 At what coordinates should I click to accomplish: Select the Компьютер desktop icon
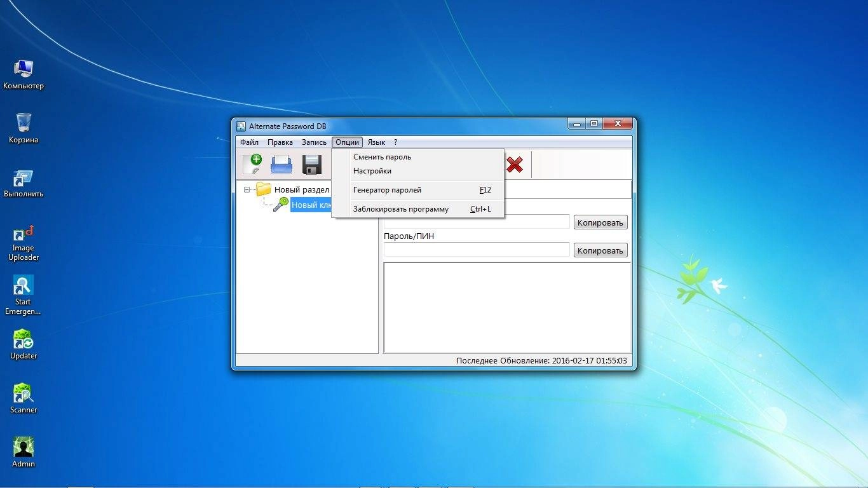pos(24,75)
